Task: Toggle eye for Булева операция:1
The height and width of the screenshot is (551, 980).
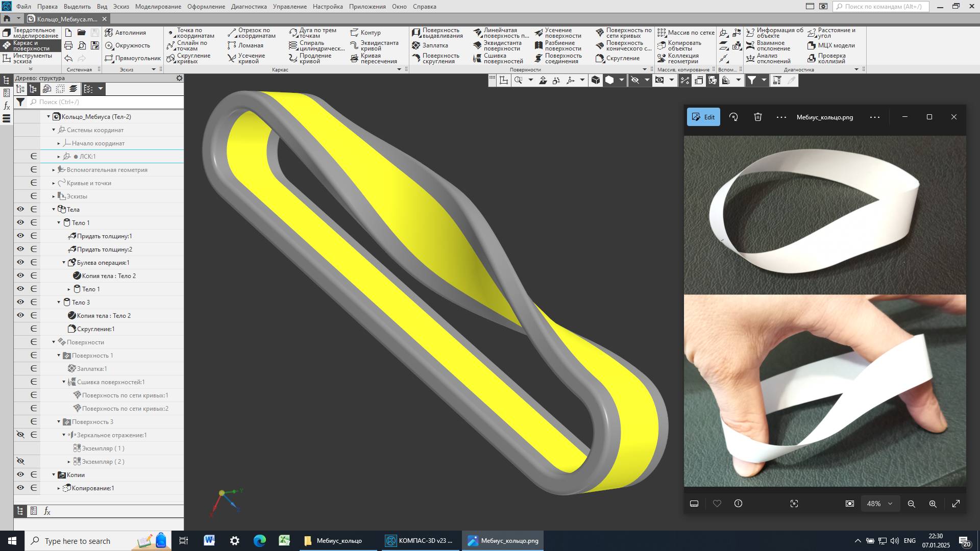Action: [20, 262]
